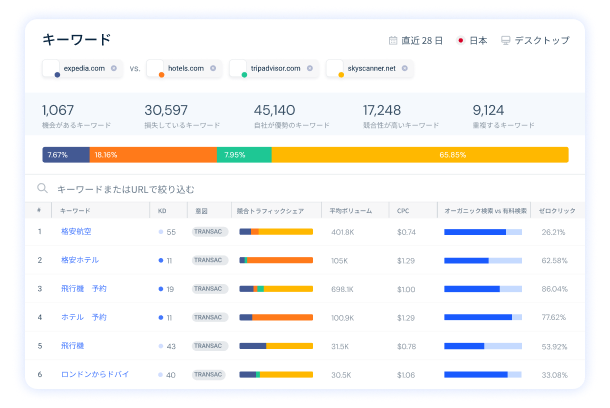This screenshot has width=610, height=408.
Task: Remove expedia.com from the comparison
Action: [113, 69]
